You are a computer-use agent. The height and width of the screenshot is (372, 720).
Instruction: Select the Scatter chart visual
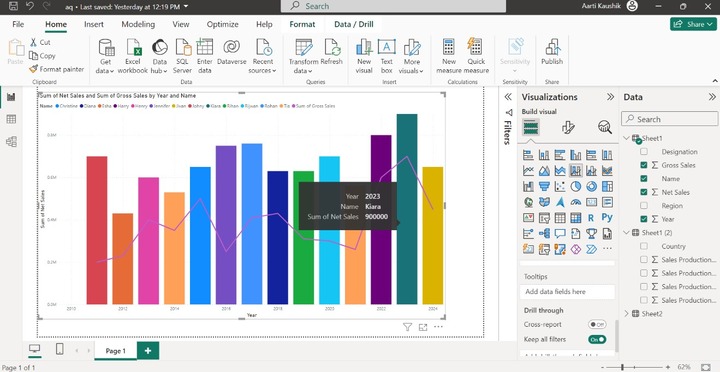(560, 186)
